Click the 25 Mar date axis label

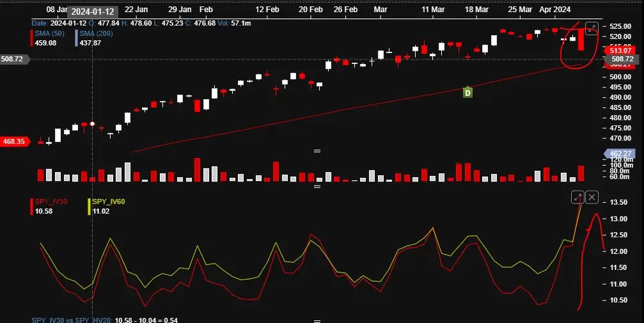coord(520,10)
